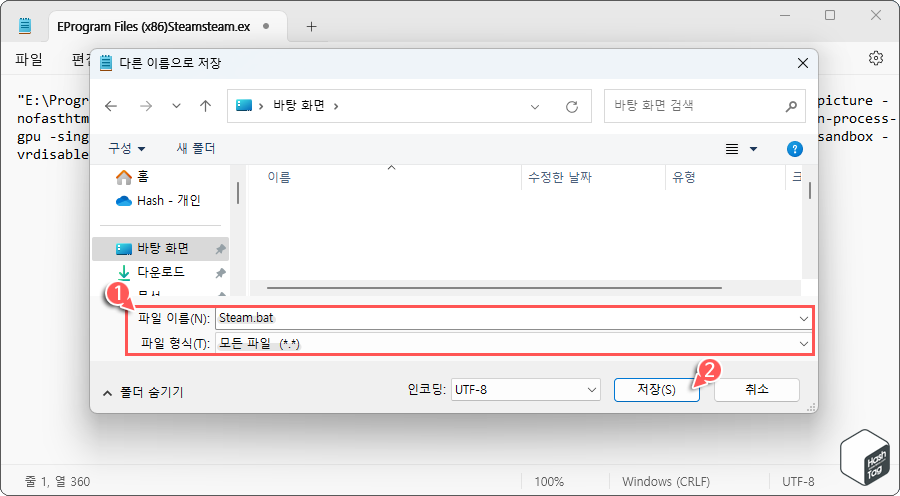Open the 파일 형식 combo box

click(x=514, y=344)
